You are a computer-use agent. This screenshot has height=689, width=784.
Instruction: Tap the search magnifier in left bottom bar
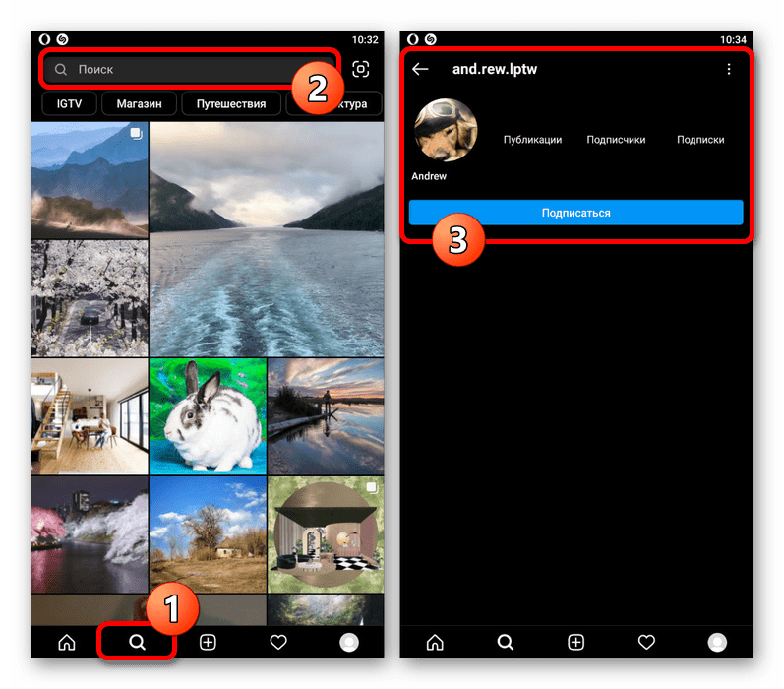(138, 643)
